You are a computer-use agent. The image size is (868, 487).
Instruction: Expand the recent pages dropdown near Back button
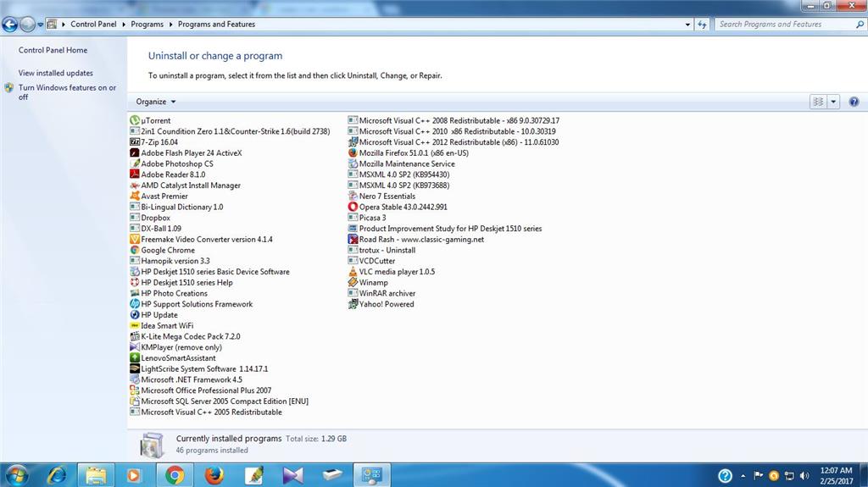41,25
